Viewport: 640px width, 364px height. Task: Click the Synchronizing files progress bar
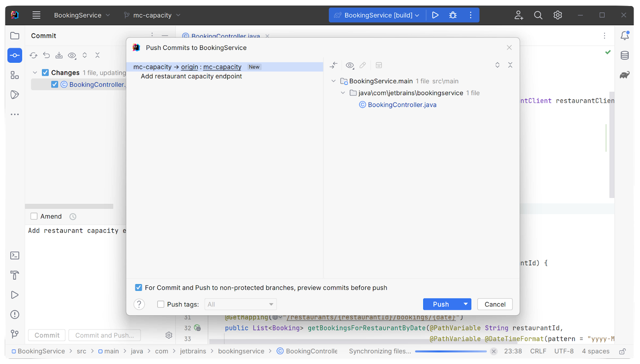[x=450, y=351]
